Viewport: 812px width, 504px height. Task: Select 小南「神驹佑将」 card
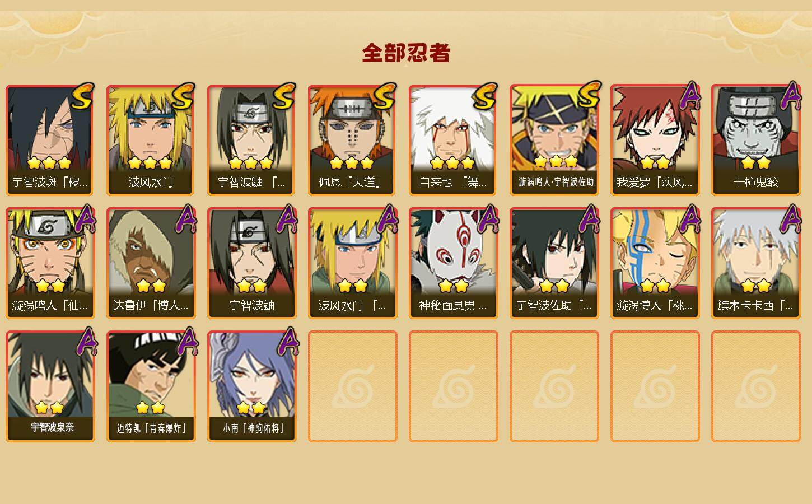pos(252,386)
